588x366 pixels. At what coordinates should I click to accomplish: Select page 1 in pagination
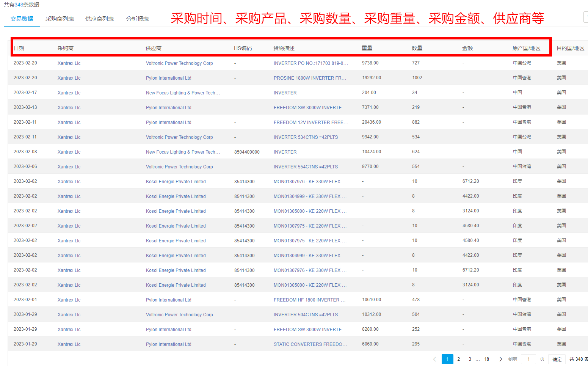coord(447,359)
